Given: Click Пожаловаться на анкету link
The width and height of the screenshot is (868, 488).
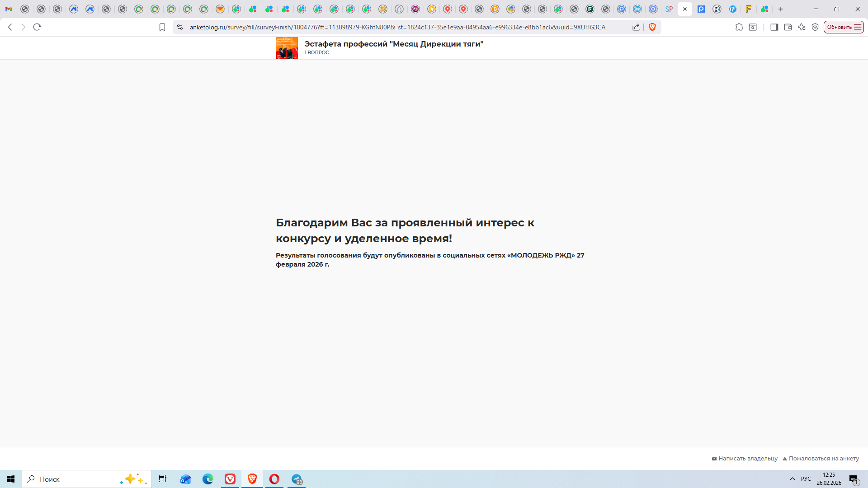Looking at the screenshot, I should click(x=823, y=458).
